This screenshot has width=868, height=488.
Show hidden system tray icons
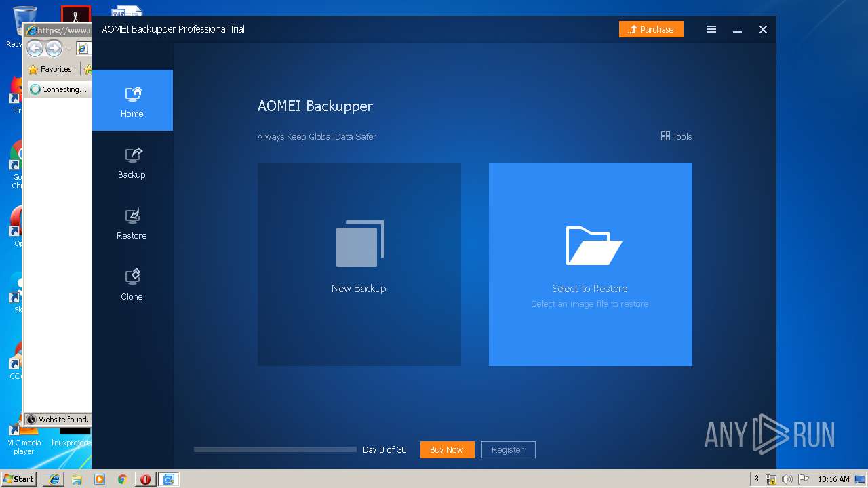point(756,479)
